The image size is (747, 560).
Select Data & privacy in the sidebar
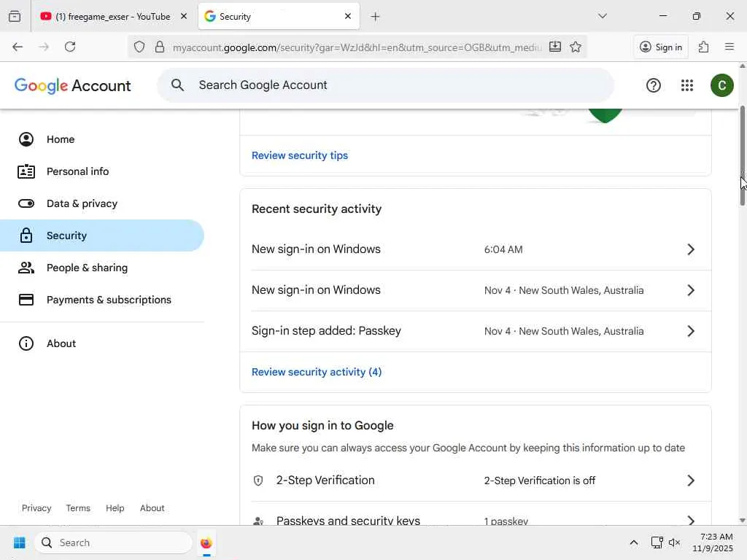click(x=82, y=203)
